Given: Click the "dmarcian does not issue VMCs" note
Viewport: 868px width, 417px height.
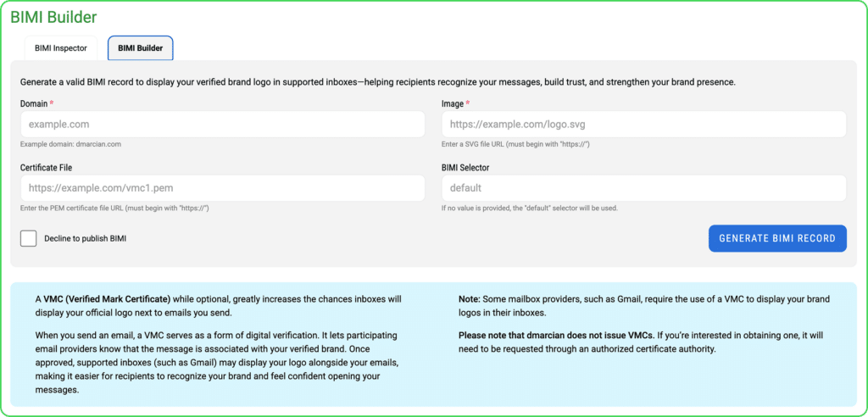Looking at the screenshot, I should pos(557,336).
